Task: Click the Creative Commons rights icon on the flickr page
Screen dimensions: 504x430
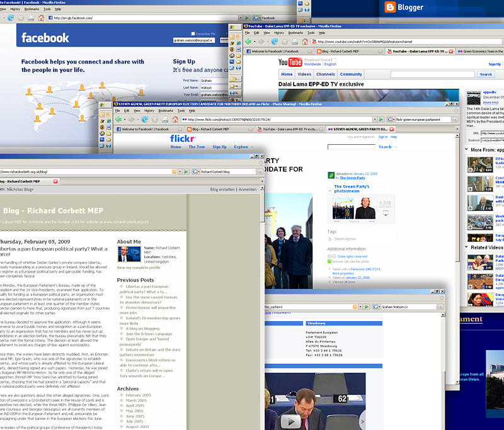Action: point(330,256)
